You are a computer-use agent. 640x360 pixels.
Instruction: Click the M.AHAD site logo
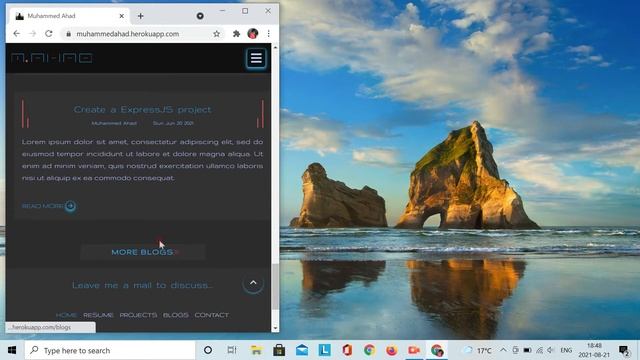click(x=52, y=58)
